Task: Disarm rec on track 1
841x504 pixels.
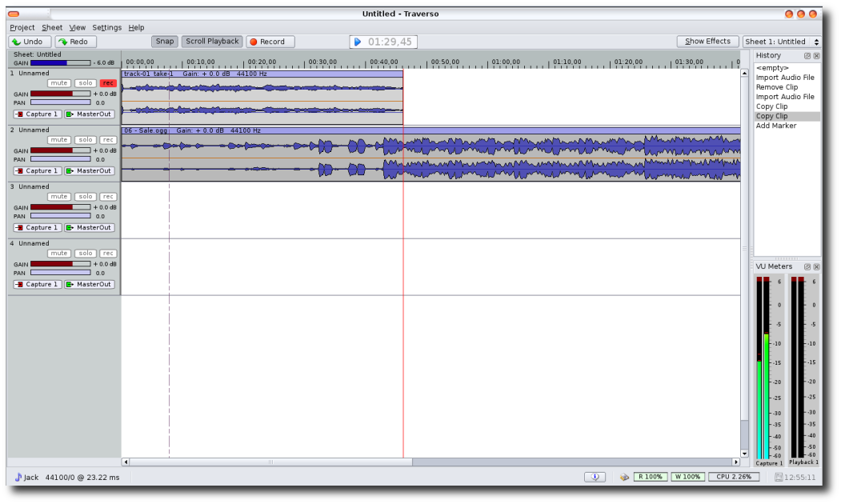Action: pyautogui.click(x=108, y=83)
